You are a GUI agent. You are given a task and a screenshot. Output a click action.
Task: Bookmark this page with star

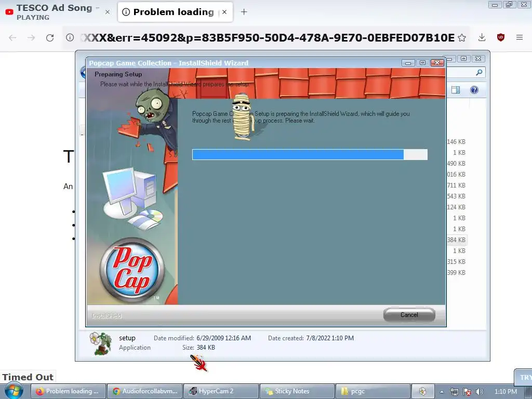pyautogui.click(x=462, y=37)
